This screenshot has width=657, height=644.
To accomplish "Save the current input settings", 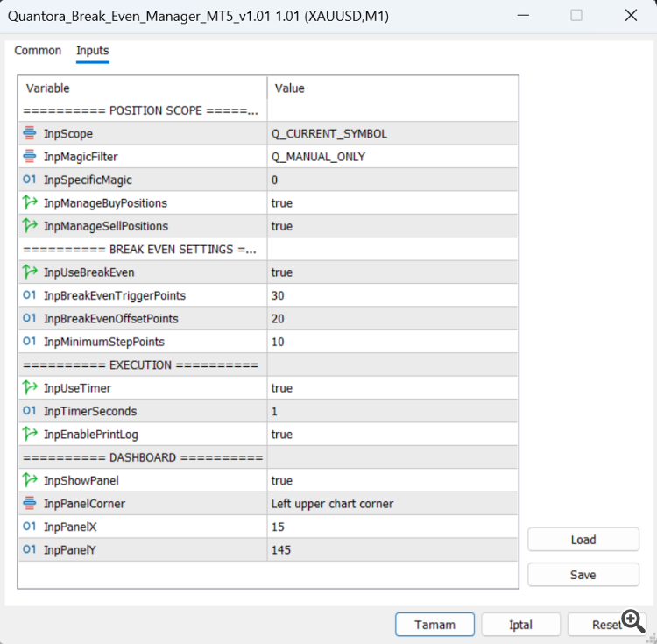I will click(x=583, y=575).
